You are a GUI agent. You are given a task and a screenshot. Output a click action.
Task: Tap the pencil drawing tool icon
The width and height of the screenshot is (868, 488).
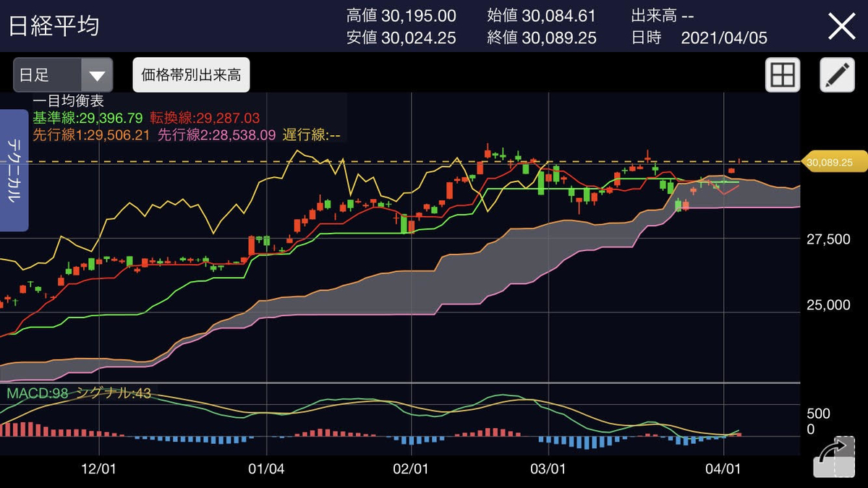click(x=837, y=74)
